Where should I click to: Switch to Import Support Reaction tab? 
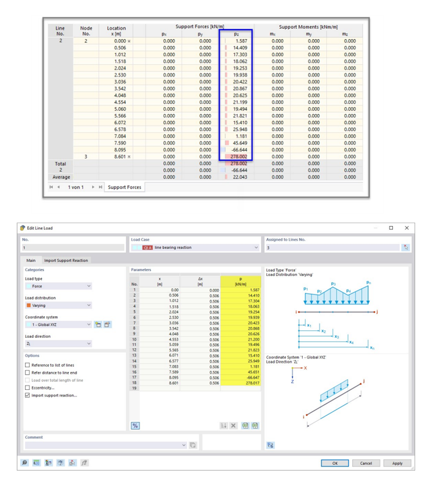click(x=66, y=261)
